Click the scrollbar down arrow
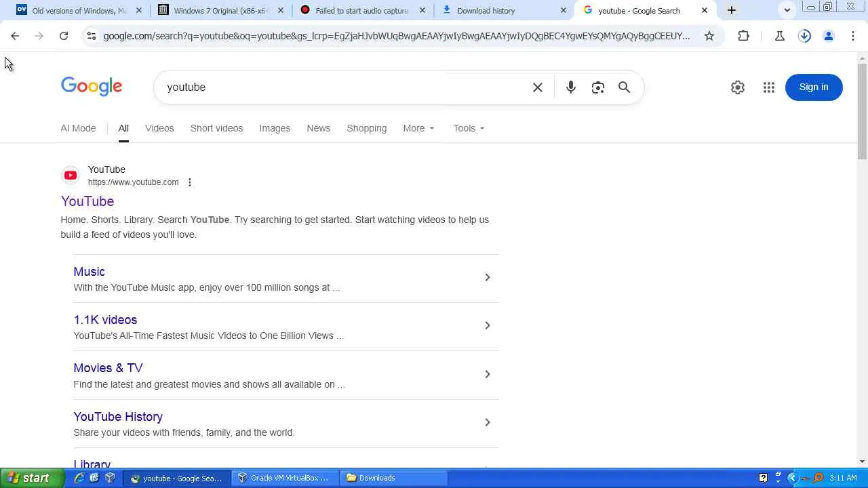The image size is (868, 488). [862, 462]
